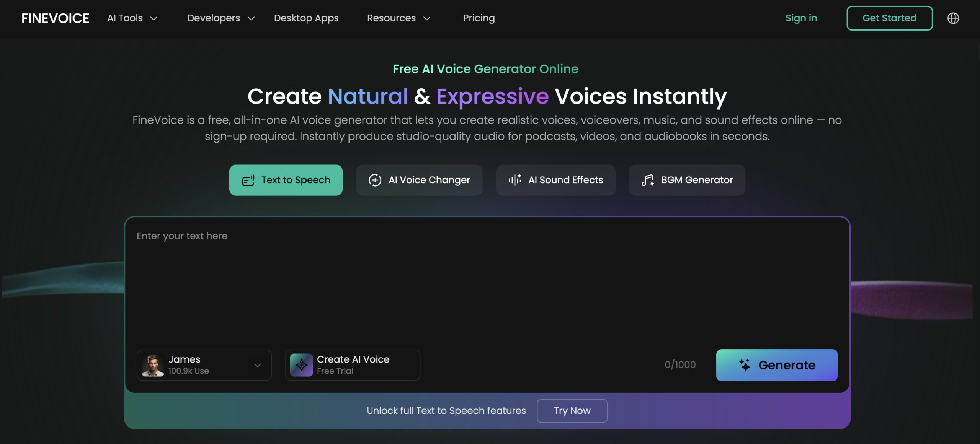Switch to the AI Voice Changer tab
The height and width of the screenshot is (444, 980).
(419, 180)
